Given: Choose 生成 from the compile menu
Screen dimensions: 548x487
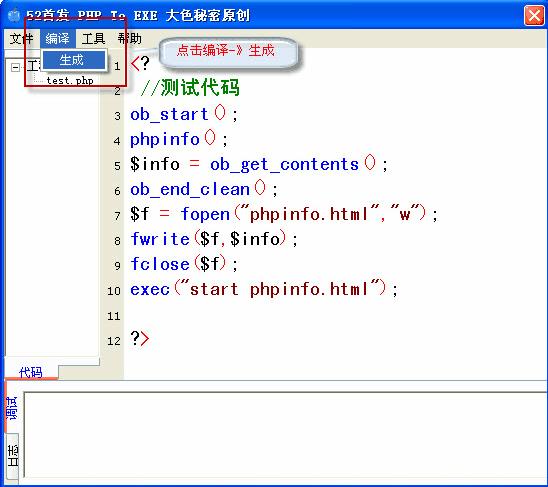Looking at the screenshot, I should 74,60.
